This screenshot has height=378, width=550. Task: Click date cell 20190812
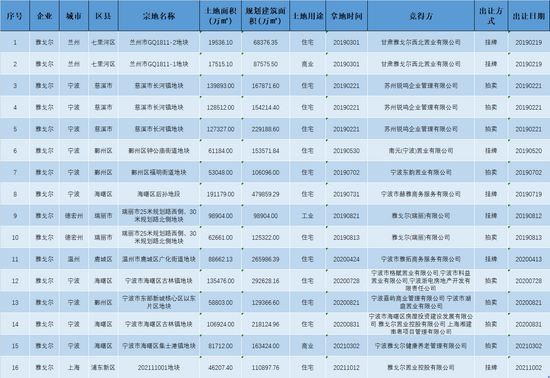click(529, 216)
